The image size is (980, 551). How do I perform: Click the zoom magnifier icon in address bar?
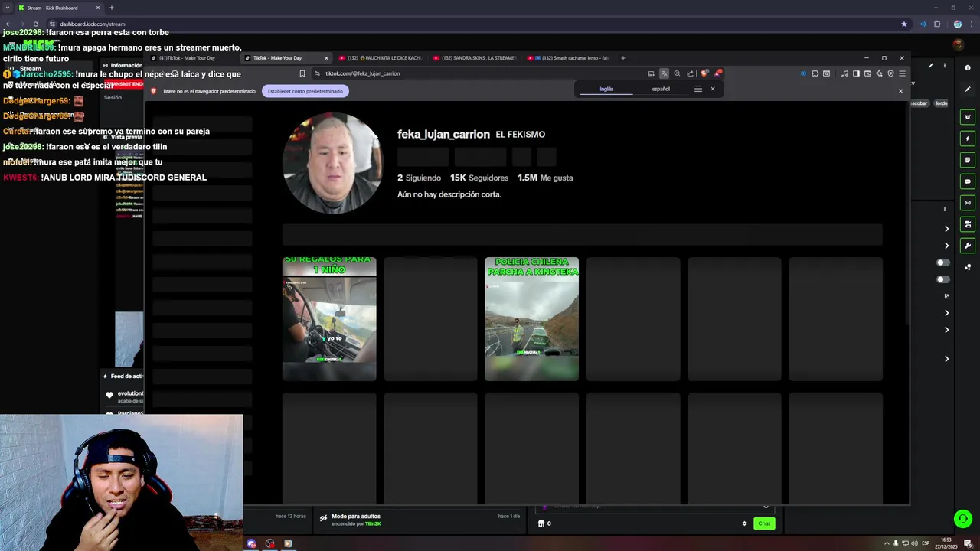[677, 73]
